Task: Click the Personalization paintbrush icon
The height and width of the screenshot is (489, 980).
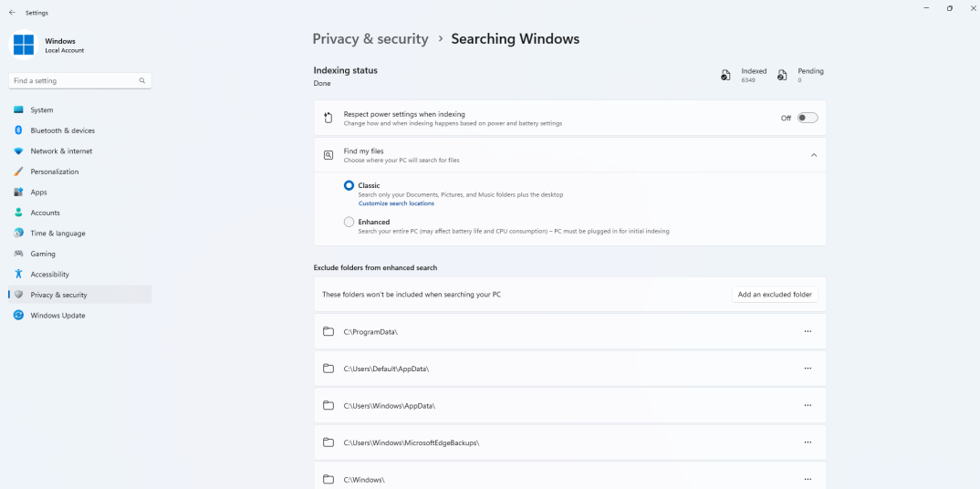Action: pos(19,172)
